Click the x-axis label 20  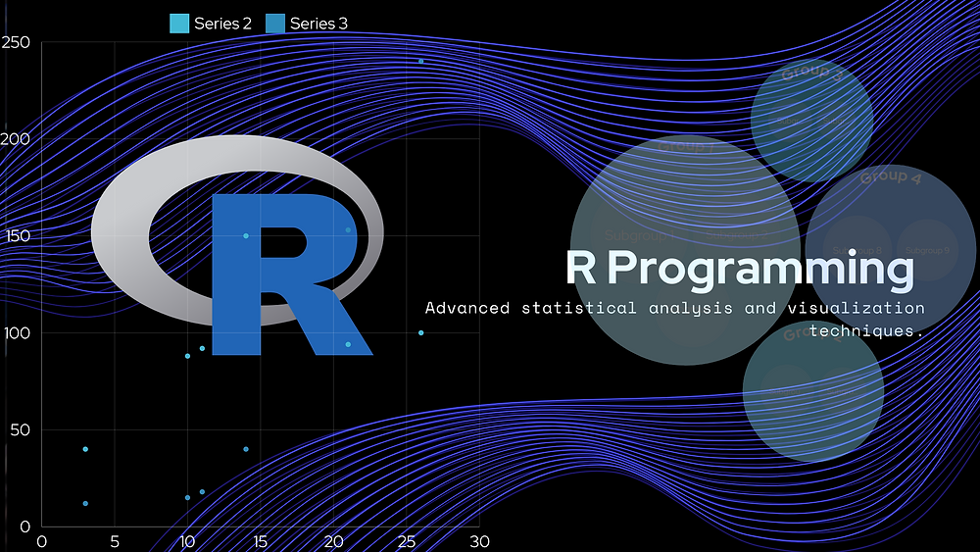click(333, 541)
